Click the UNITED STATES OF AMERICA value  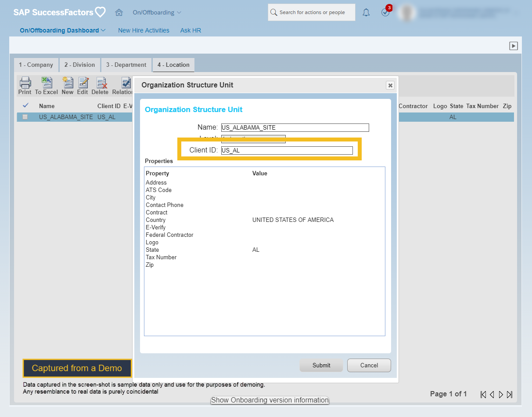click(293, 220)
